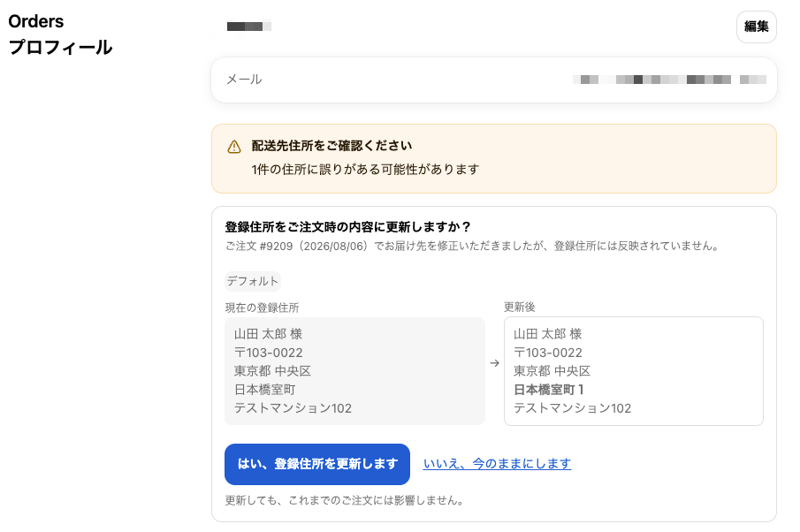The width and height of the screenshot is (800, 532).
Task: Select the 現在の登録住所 address box
Action: pos(354,371)
